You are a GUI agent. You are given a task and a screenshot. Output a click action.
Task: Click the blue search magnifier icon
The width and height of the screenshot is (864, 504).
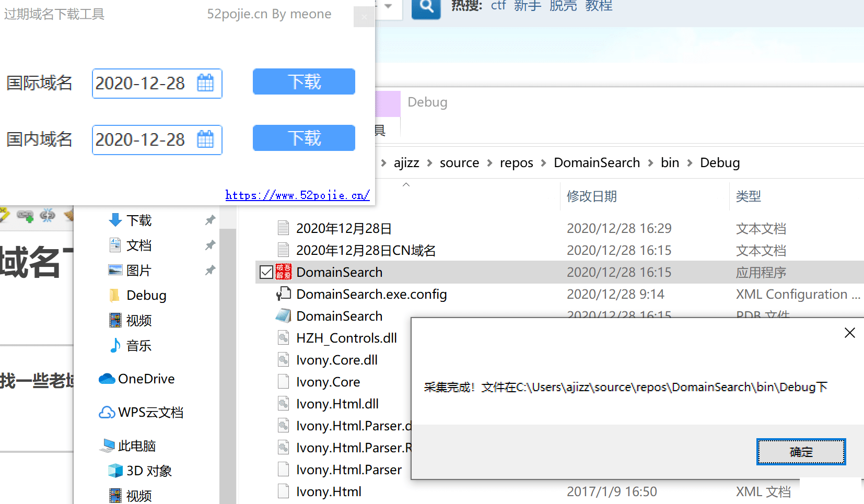pos(426,7)
